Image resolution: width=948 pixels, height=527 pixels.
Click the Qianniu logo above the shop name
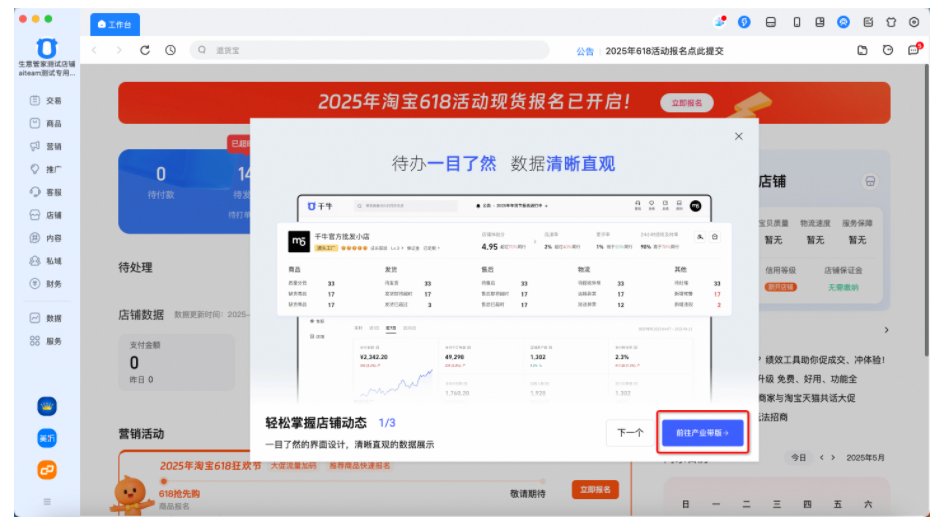[47, 48]
